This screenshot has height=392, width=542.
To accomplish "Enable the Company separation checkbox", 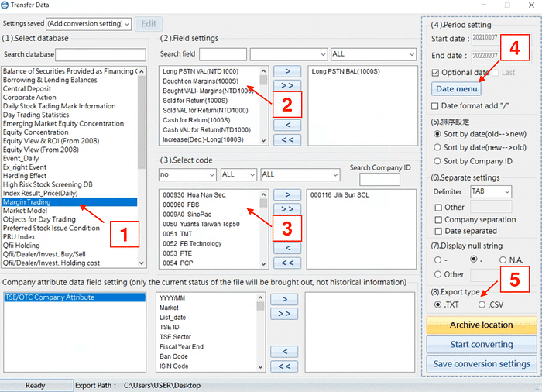I will click(x=439, y=220).
